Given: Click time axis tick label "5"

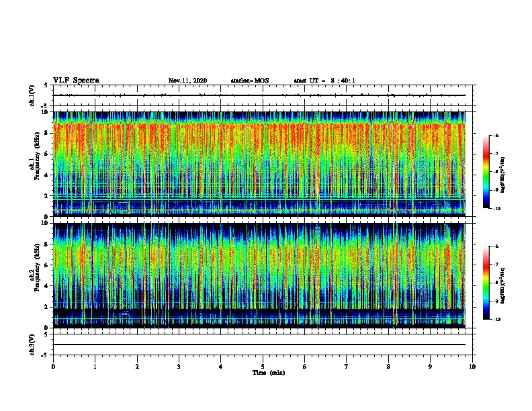Looking at the screenshot, I should 263,367.
